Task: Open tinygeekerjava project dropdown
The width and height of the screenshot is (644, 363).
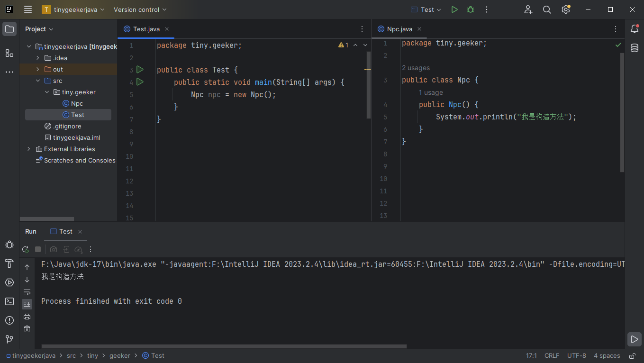Action: point(73,9)
